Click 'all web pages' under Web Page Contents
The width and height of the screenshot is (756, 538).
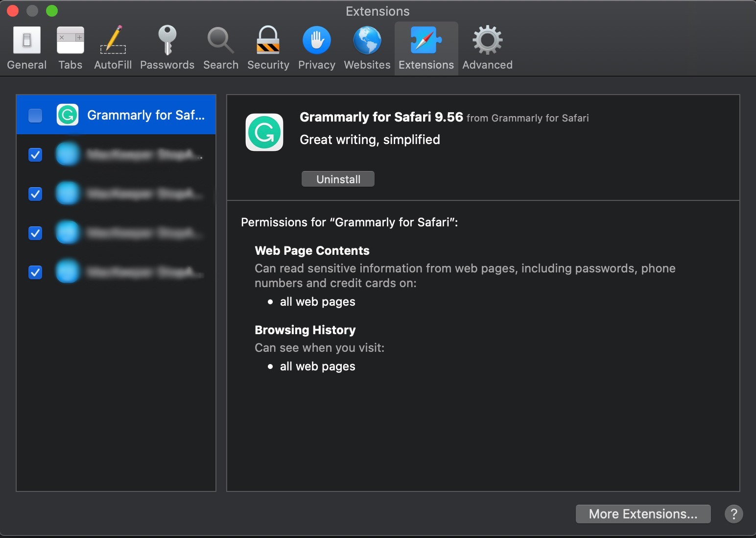pyautogui.click(x=318, y=302)
